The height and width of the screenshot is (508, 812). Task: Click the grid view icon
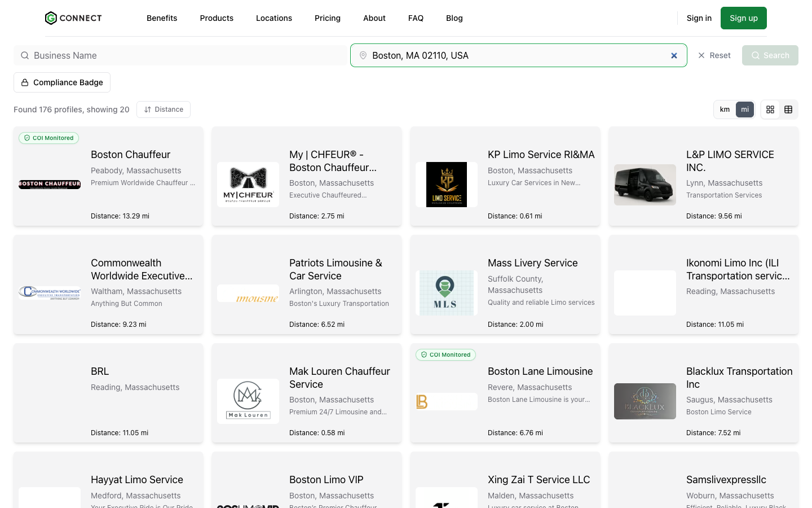click(x=770, y=110)
